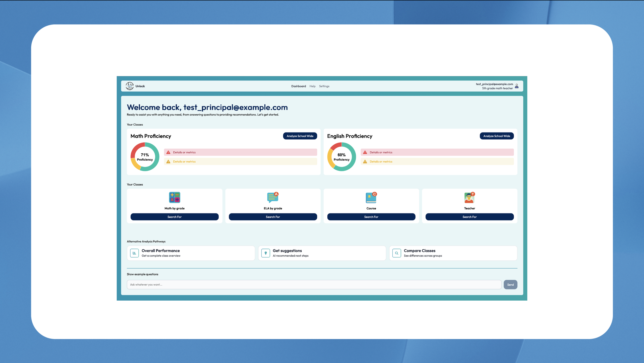644x363 pixels.
Task: Expand Show example questions
Action: coord(142,274)
